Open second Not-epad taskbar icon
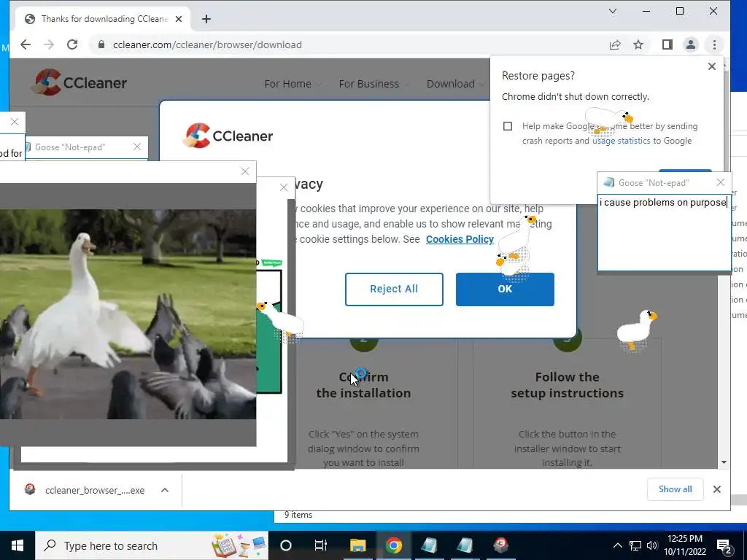747x560 pixels. 465,545
